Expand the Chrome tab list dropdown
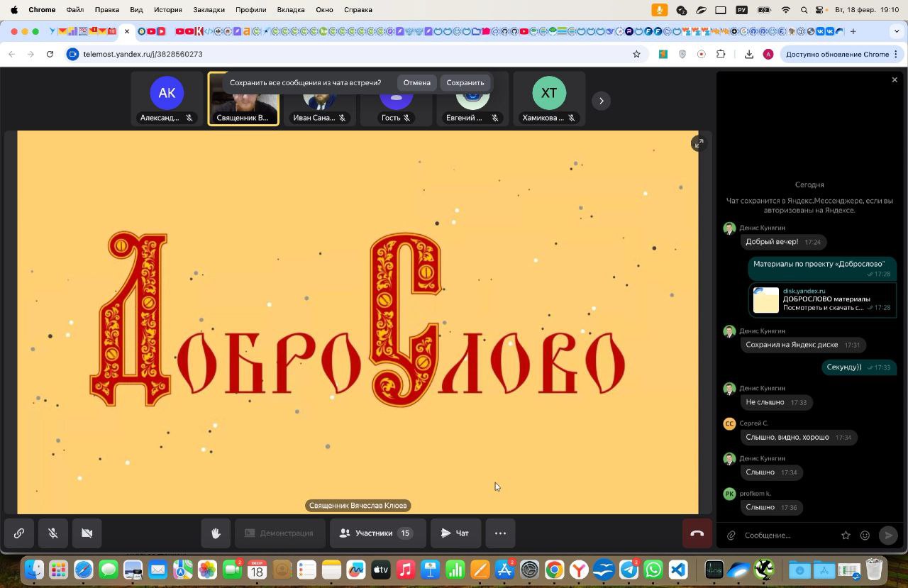Image resolution: width=908 pixels, height=588 pixels. [897, 31]
